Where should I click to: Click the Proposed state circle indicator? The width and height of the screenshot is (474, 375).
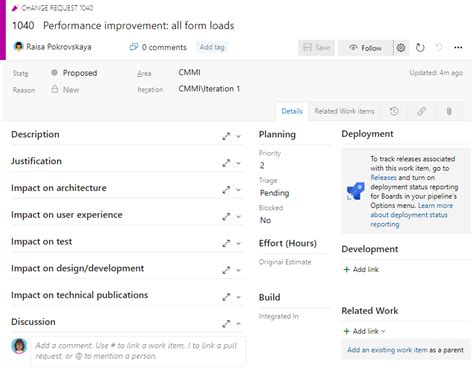54,72
